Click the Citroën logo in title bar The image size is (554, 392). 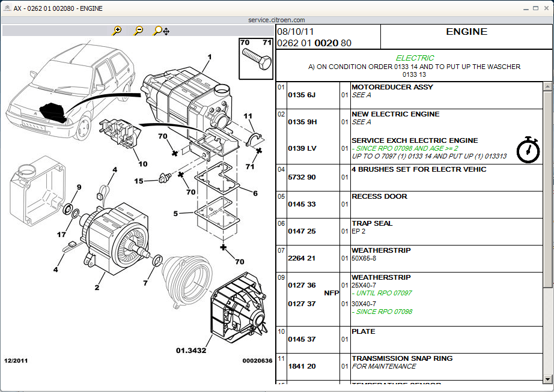(6, 8)
